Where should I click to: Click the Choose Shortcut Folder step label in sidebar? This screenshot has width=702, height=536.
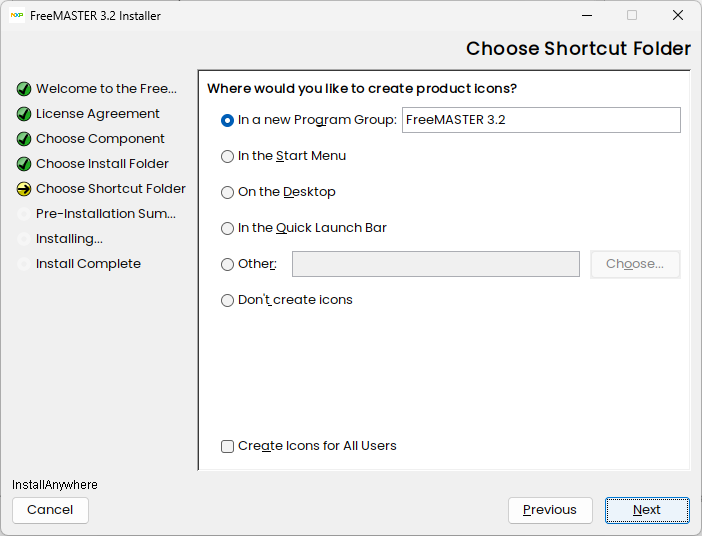[x=111, y=189]
